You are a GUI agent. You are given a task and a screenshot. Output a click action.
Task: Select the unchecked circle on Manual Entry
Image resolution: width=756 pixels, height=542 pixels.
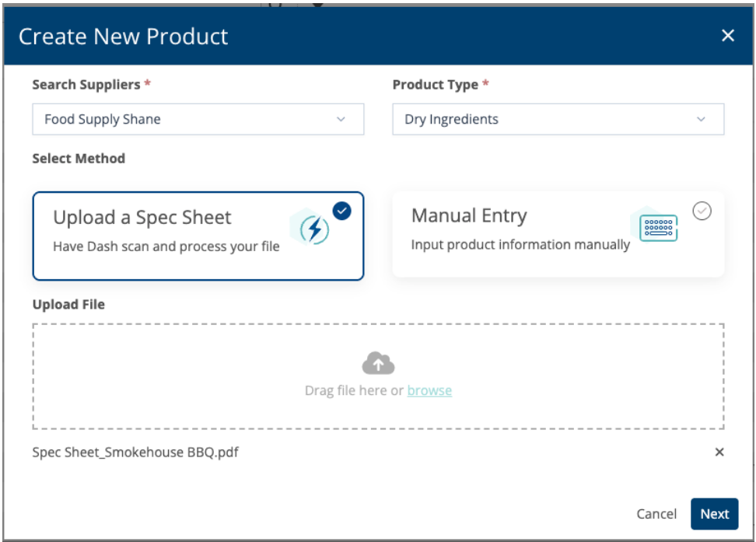click(702, 211)
